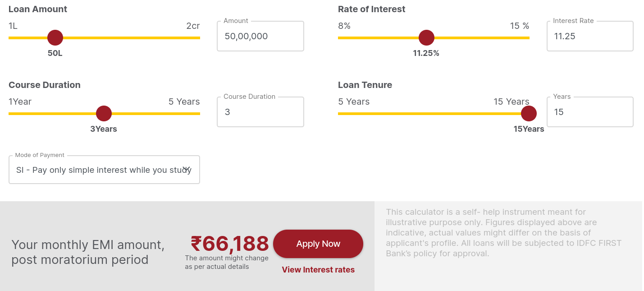
Task: Click the Rate of Interest slider handle
Action: click(426, 38)
